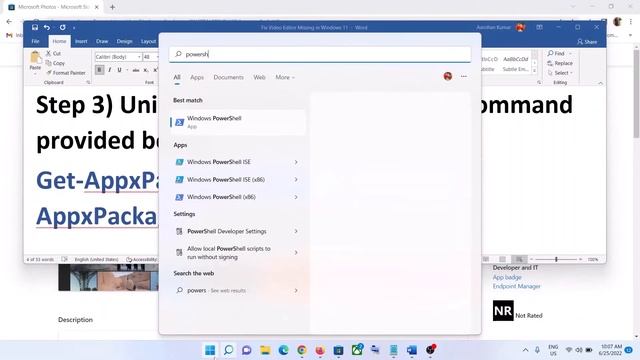640x360 pixels.
Task: Expand options for Windows PowerShell (x86)
Action: 296,197
